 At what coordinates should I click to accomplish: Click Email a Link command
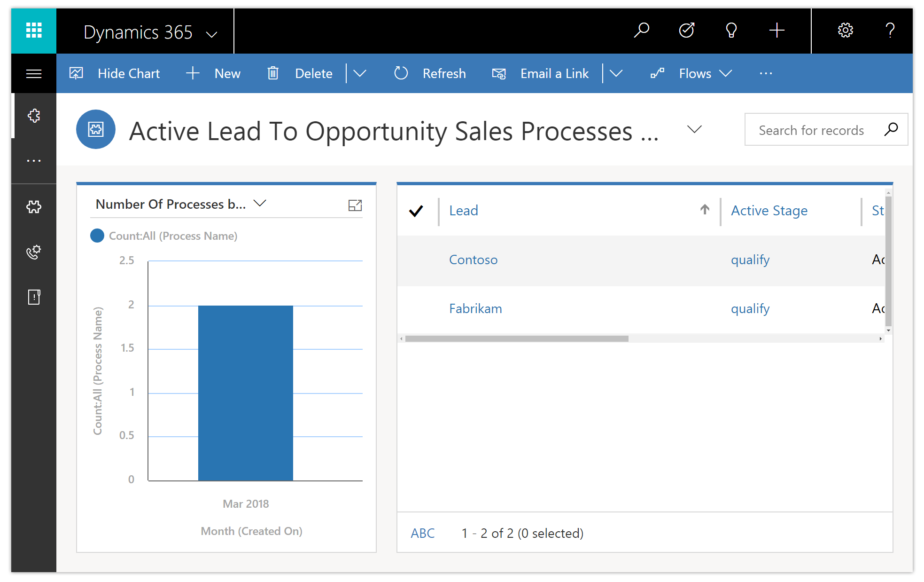click(x=540, y=73)
